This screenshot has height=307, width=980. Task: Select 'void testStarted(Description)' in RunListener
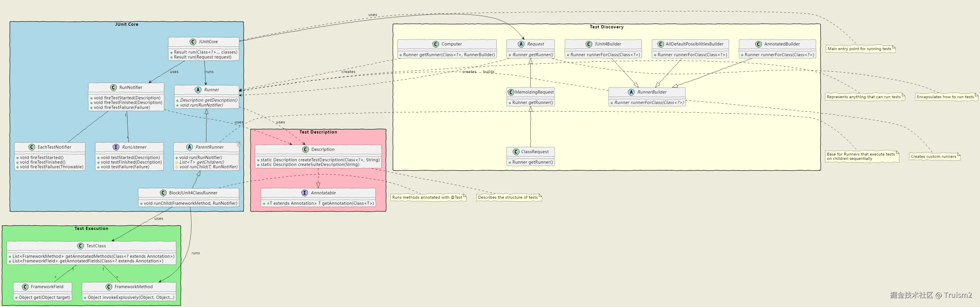coord(131,158)
